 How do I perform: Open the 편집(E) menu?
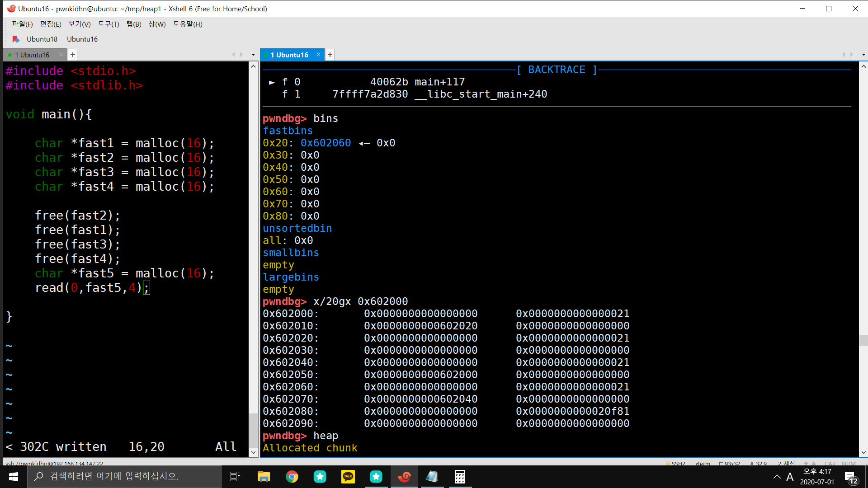50,24
